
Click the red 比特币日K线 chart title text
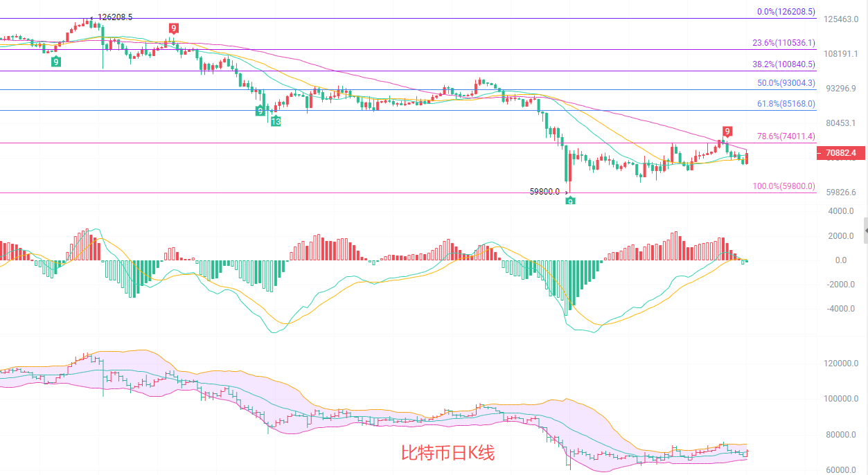pyautogui.click(x=448, y=454)
